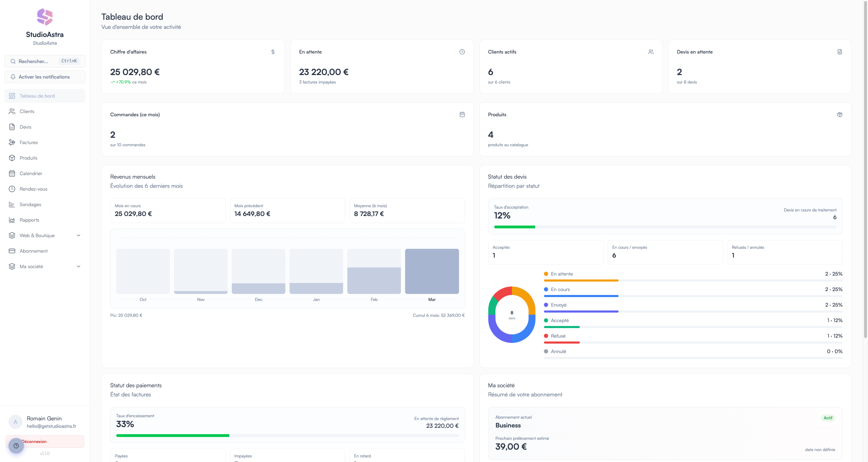The height and width of the screenshot is (462, 868).
Task: Expand the Ma société sidebar chevron
Action: (x=79, y=266)
